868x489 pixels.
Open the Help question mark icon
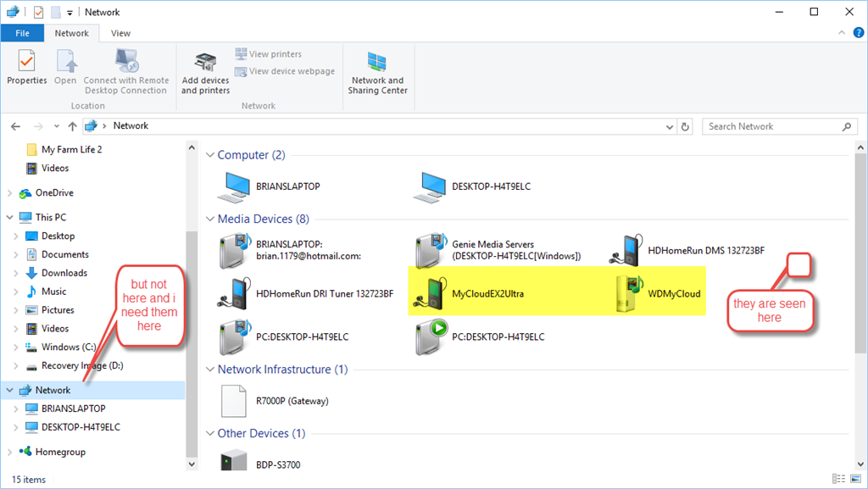pyautogui.click(x=858, y=33)
